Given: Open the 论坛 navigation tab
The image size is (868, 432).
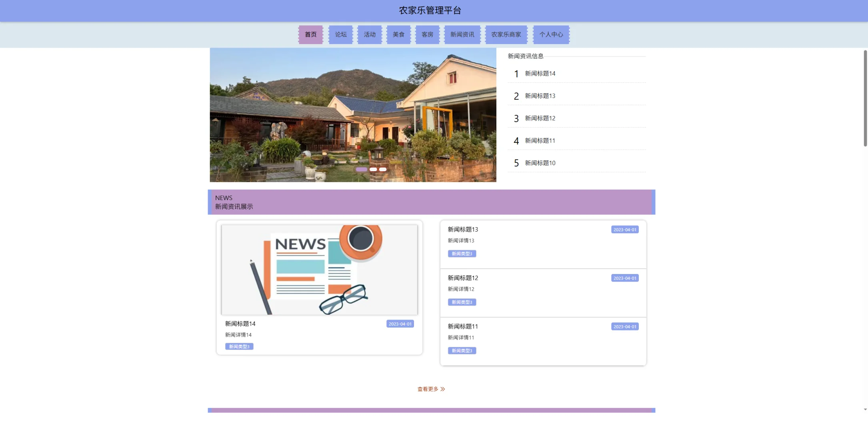Looking at the screenshot, I should [340, 34].
